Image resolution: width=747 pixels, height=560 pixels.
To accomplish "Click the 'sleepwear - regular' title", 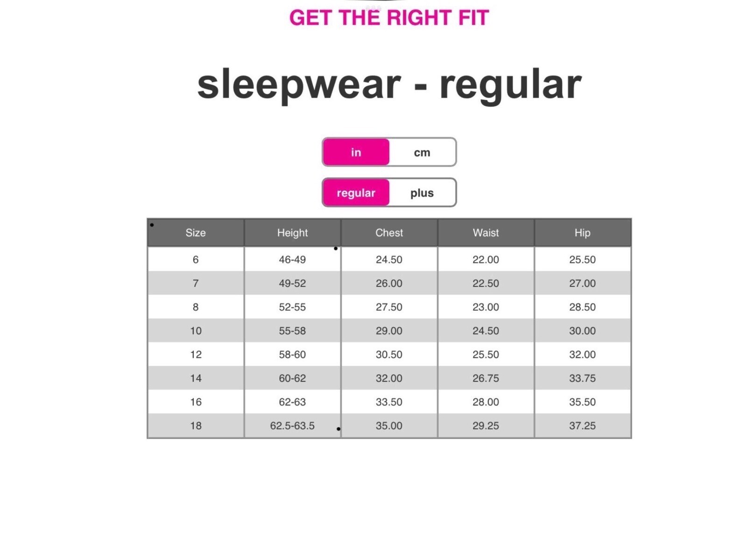I will [389, 84].
